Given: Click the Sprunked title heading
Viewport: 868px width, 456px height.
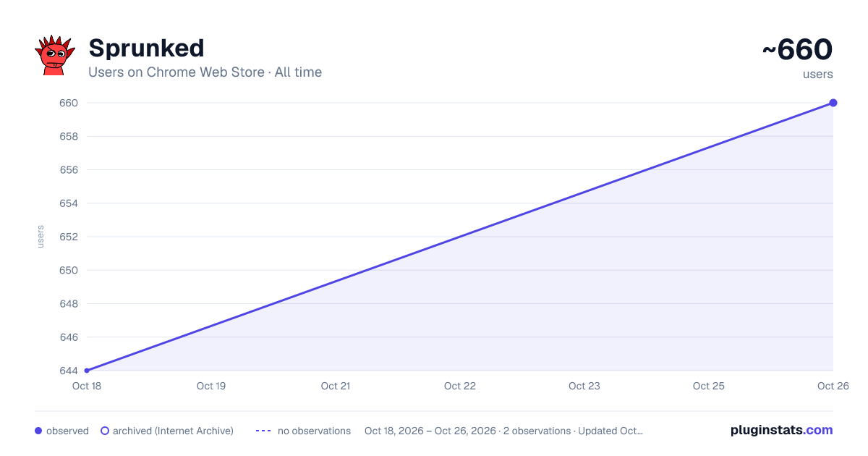Looking at the screenshot, I should [x=146, y=48].
